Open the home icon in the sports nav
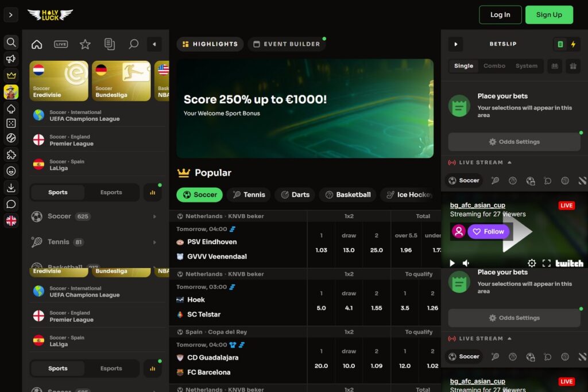This screenshot has width=588, height=392. pyautogui.click(x=37, y=44)
